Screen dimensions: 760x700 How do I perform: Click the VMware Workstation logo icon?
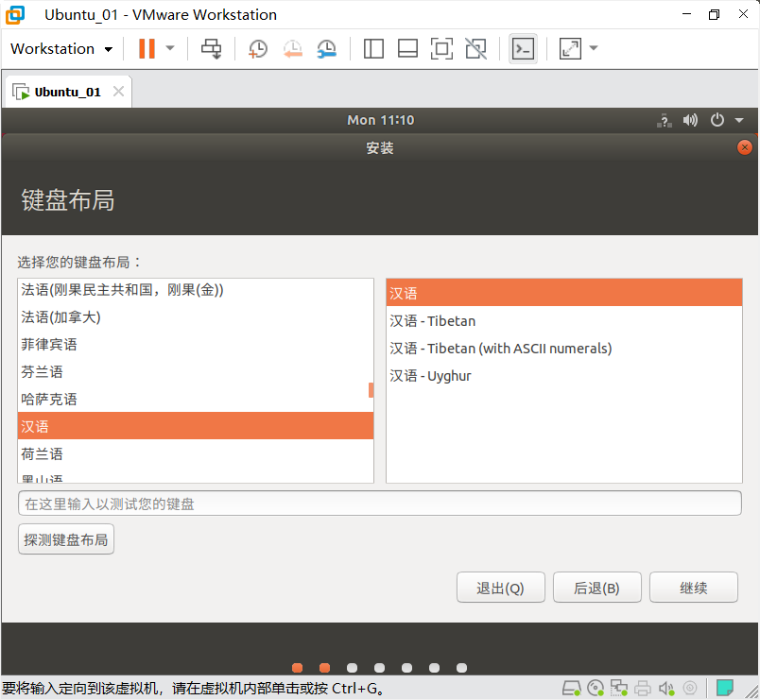[x=15, y=14]
